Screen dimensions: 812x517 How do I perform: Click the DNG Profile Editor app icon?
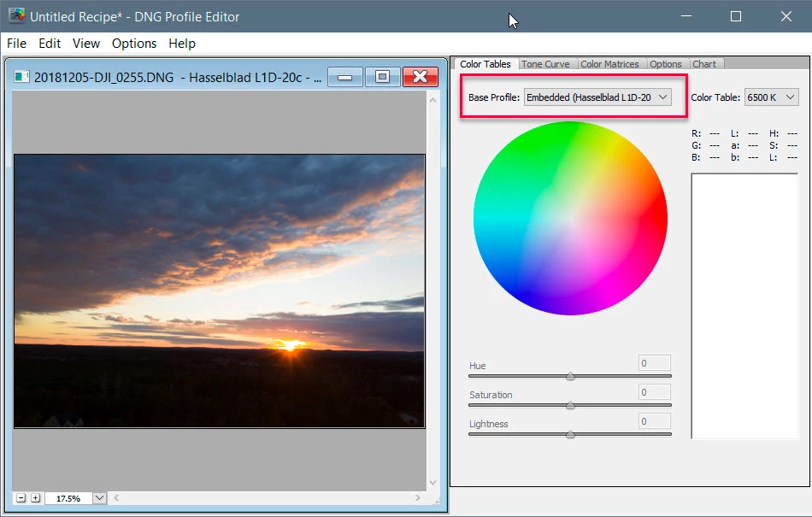click(16, 15)
